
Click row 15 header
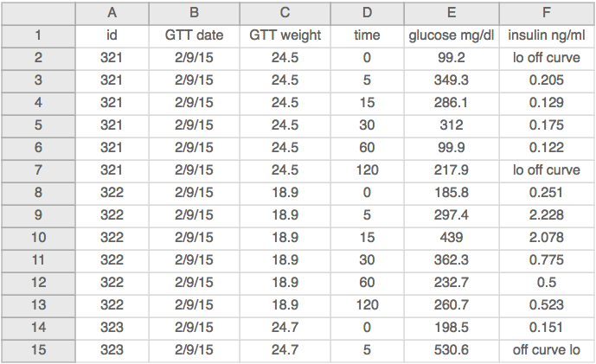(38, 350)
